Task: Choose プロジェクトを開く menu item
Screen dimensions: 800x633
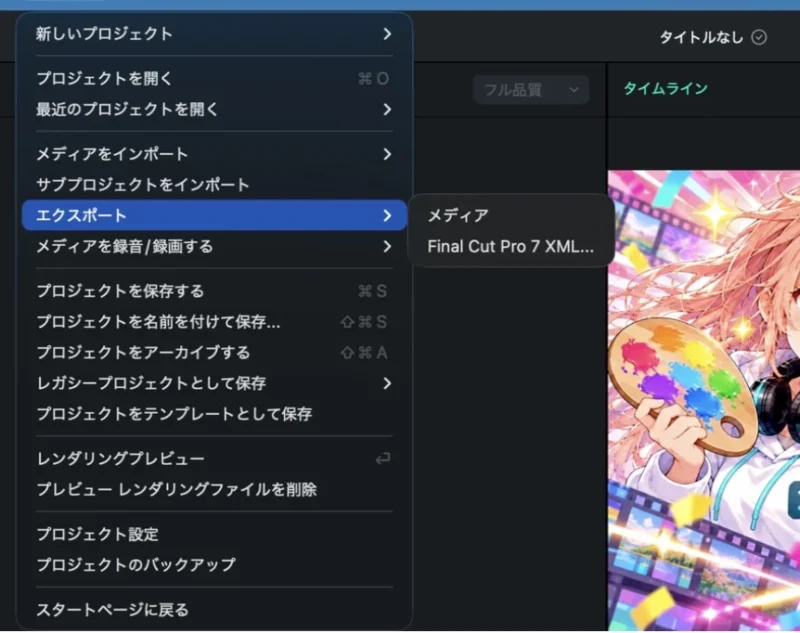Action: pyautogui.click(x=214, y=79)
